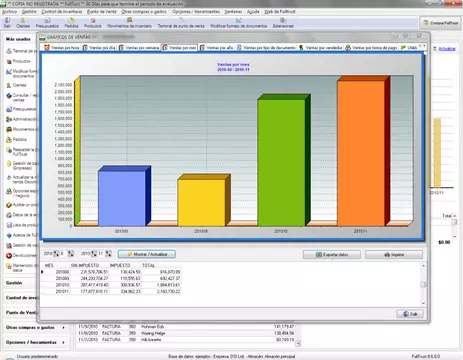
Task: Open Productos toolbar icon
Action: tap(93, 23)
